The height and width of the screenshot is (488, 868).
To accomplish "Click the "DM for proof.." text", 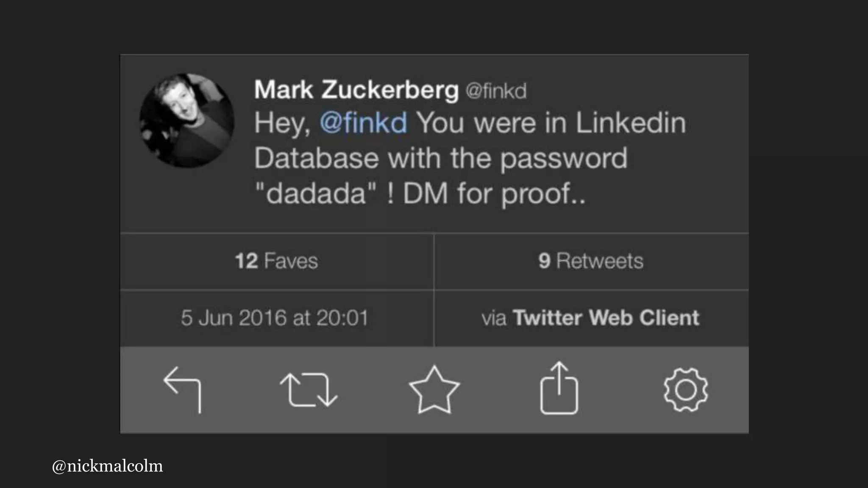I will (494, 194).
